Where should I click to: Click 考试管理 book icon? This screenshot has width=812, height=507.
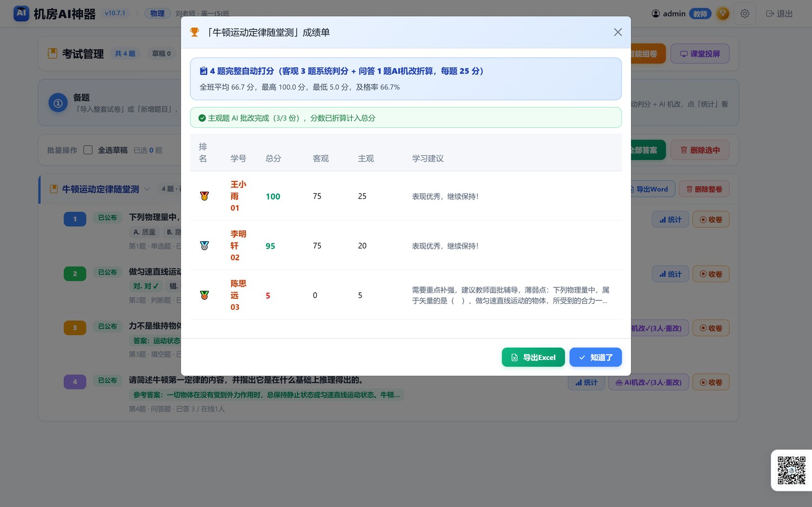52,53
